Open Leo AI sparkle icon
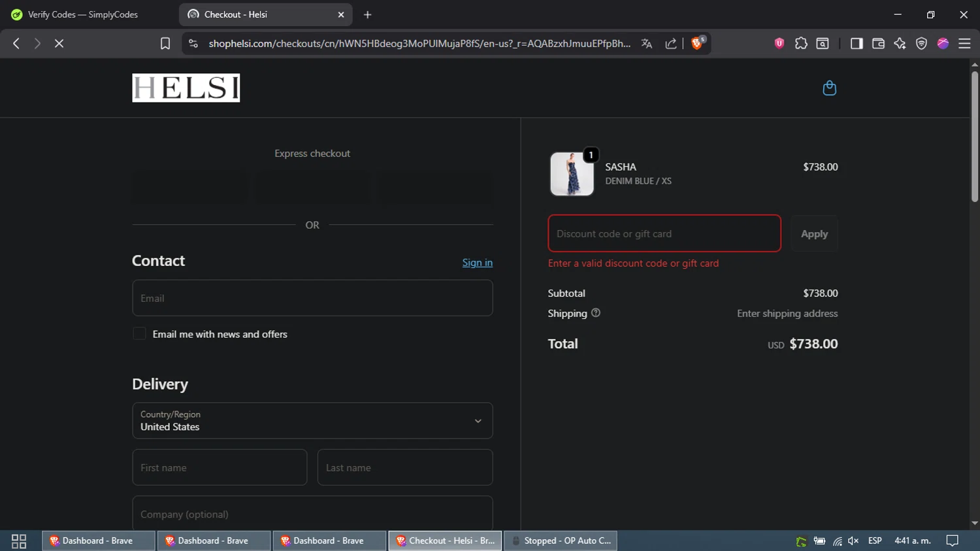 pyautogui.click(x=900, y=43)
